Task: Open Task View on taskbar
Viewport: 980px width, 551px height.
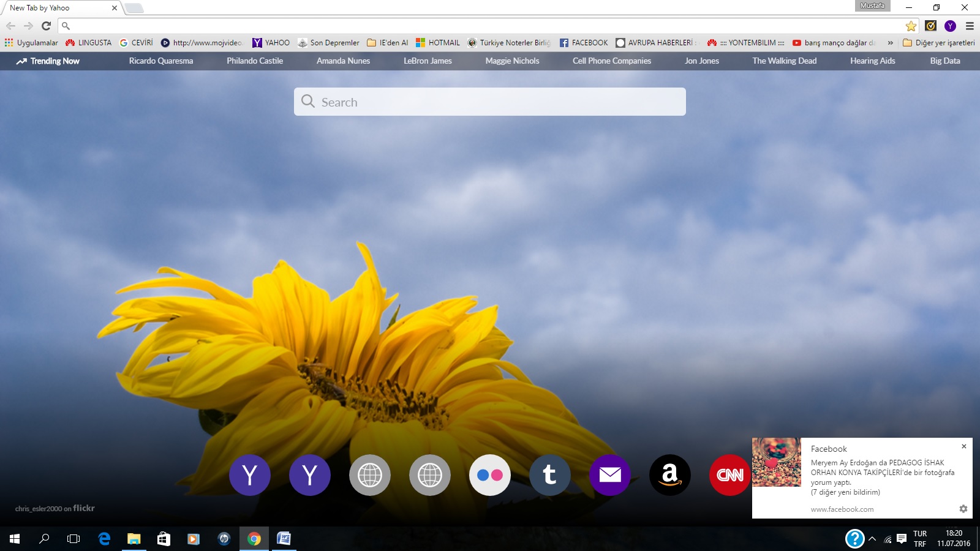Action: click(73, 539)
